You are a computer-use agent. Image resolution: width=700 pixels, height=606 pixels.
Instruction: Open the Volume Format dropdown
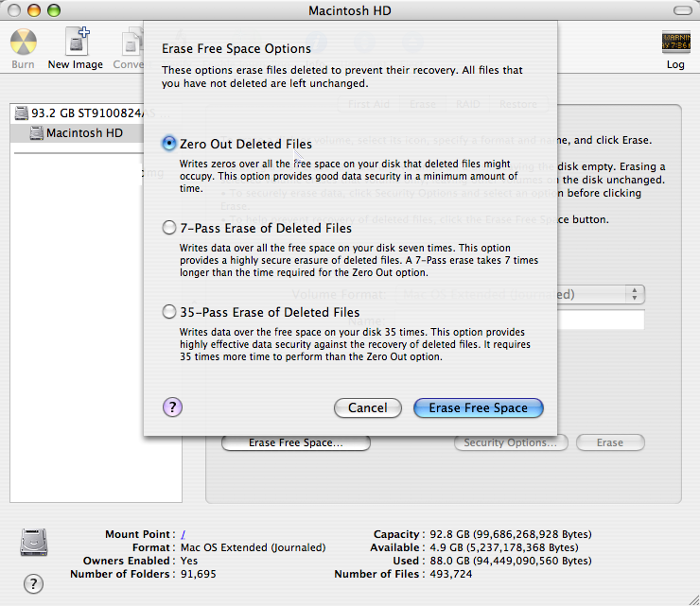(520, 295)
